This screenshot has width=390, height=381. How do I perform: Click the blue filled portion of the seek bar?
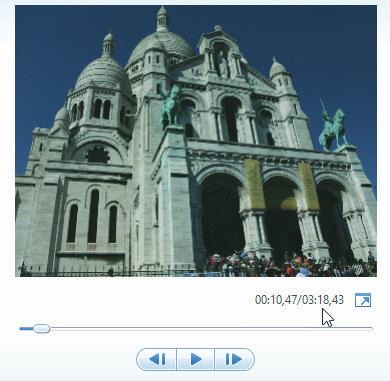26,329
